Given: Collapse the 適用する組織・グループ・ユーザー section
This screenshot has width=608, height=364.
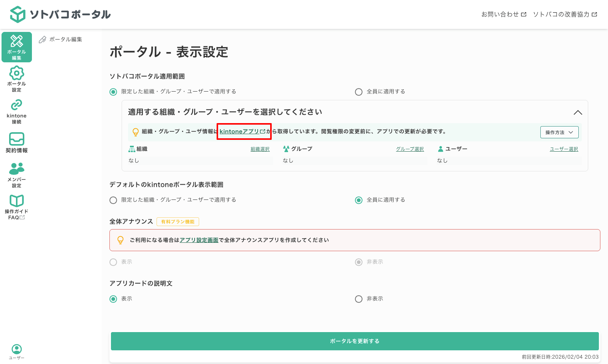Looking at the screenshot, I should [x=578, y=112].
